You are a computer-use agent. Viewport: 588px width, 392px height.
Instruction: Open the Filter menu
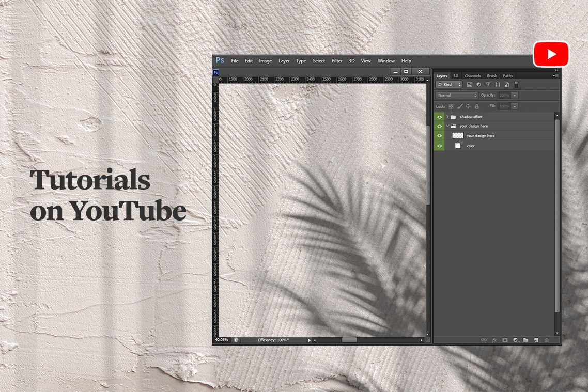337,60
